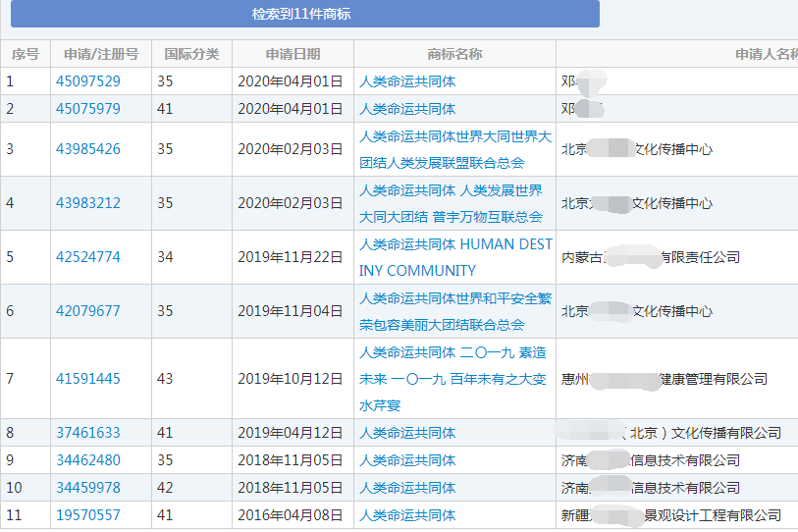Screen dimensions: 798x532
Task: Click the 序号 column header
Action: (26, 54)
